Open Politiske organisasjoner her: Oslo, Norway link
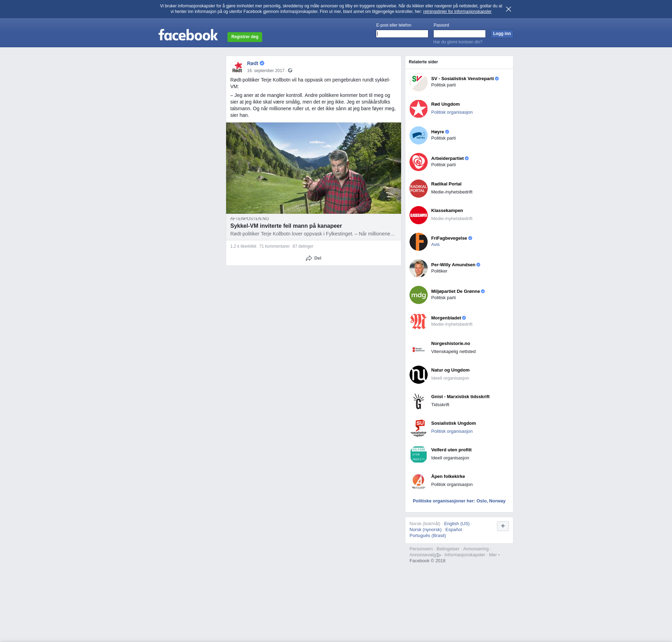The height and width of the screenshot is (642, 672). pyautogui.click(x=459, y=501)
